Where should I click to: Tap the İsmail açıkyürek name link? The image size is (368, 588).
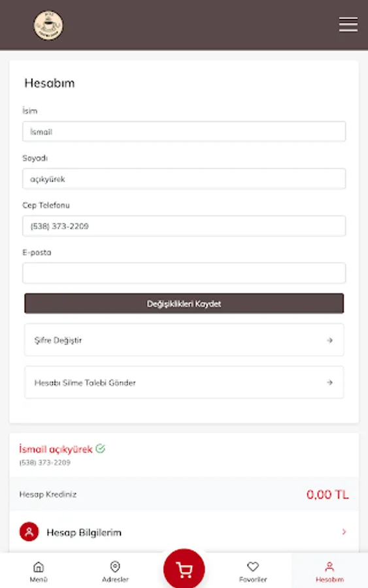[x=56, y=449]
